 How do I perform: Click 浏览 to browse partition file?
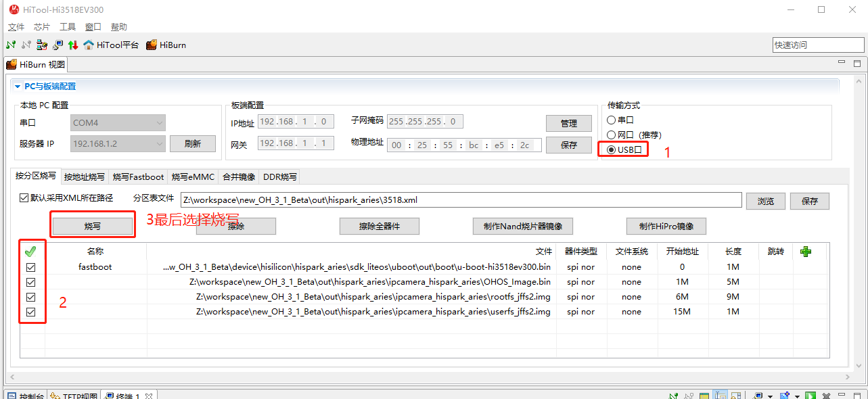point(765,201)
